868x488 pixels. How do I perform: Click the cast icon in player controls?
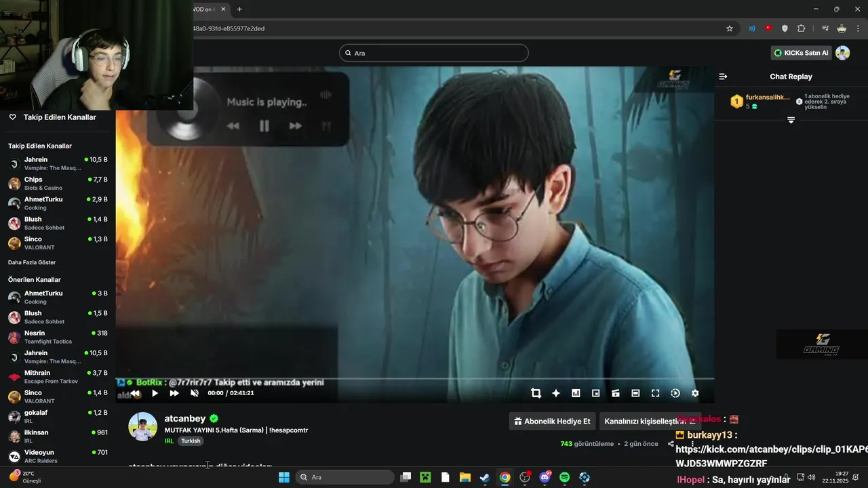pos(616,393)
